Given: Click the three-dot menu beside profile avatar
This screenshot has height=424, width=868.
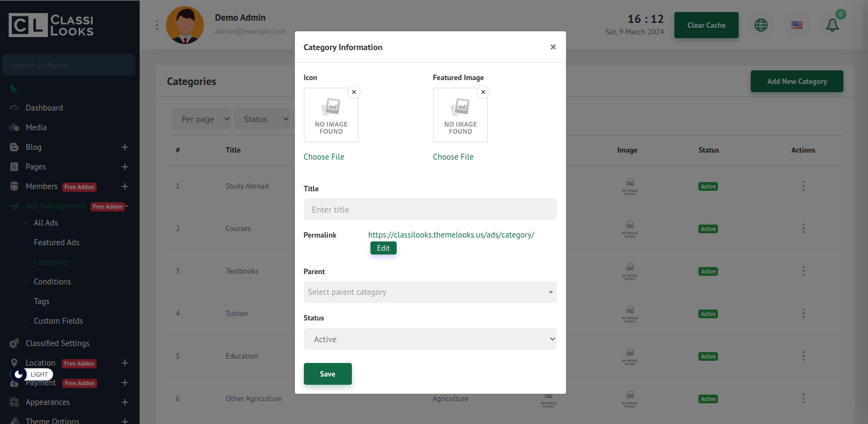Looking at the screenshot, I should pos(157,25).
